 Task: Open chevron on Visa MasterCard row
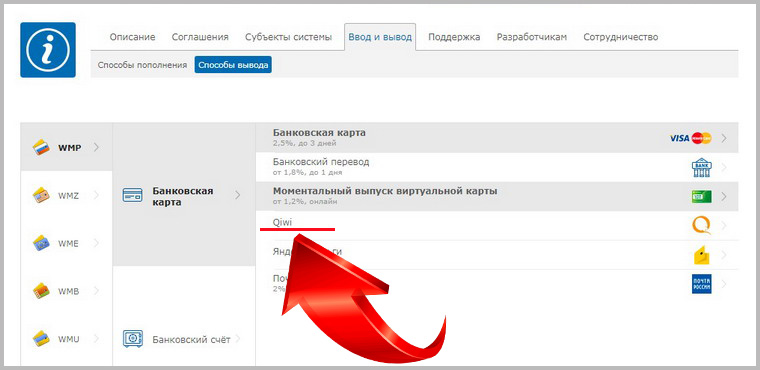[x=724, y=138]
